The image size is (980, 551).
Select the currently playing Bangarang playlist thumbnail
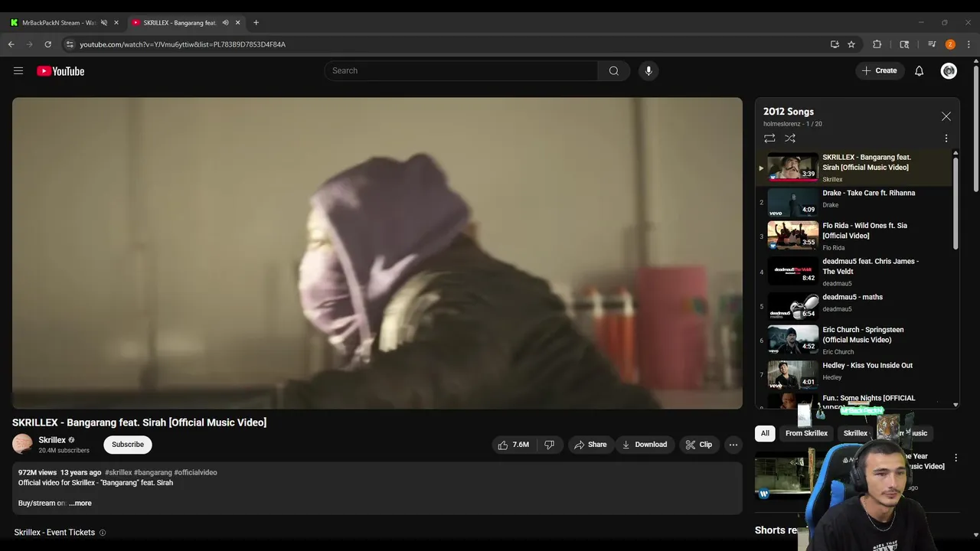tap(793, 167)
